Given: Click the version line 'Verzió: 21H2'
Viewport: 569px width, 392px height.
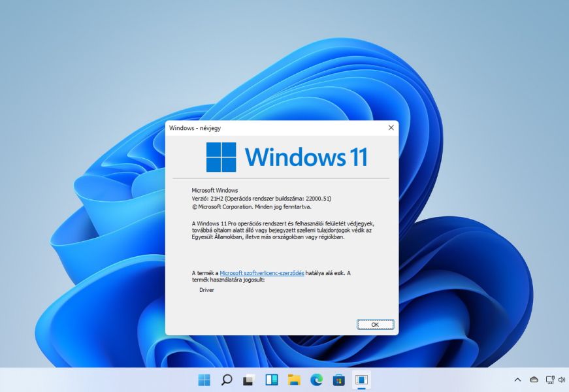Looking at the screenshot, I should [x=261, y=199].
